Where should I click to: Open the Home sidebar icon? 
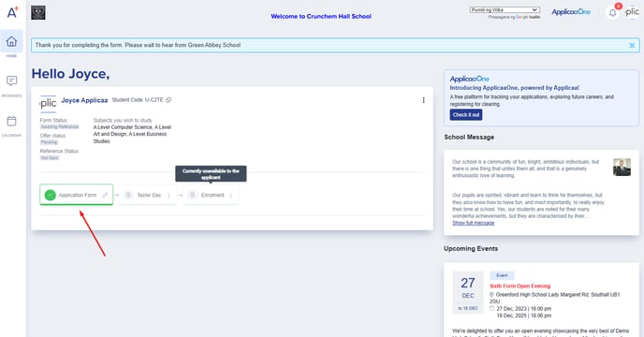coord(11,41)
